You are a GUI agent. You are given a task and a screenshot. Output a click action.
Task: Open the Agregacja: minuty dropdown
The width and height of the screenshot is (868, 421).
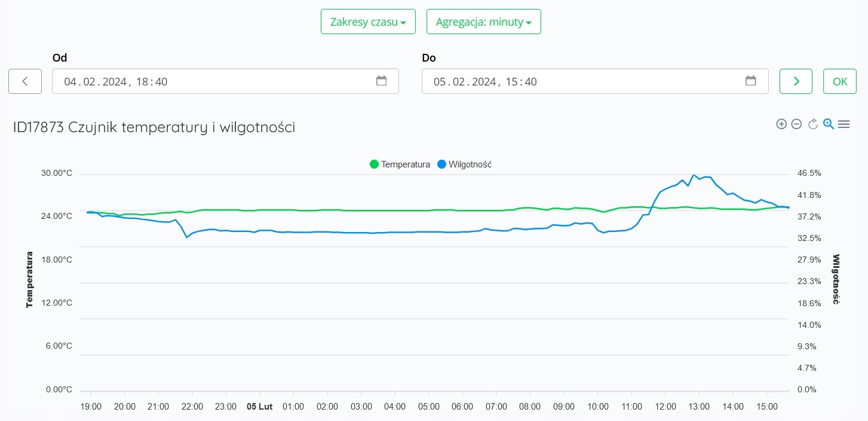click(x=483, y=22)
